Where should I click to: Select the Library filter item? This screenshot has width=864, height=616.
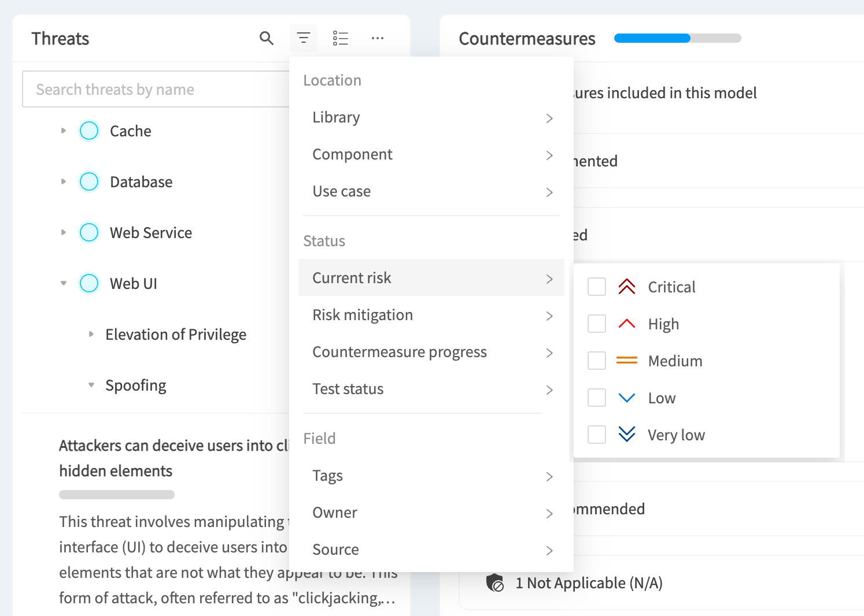tap(431, 117)
